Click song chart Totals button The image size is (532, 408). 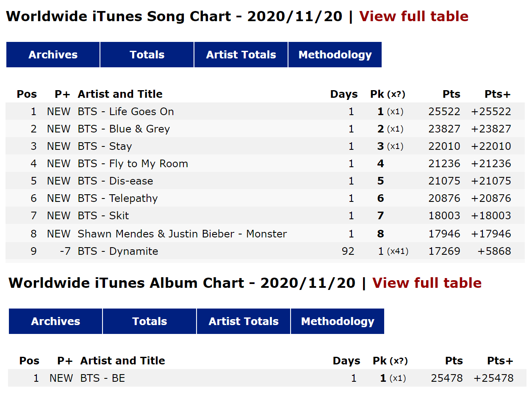(x=147, y=55)
